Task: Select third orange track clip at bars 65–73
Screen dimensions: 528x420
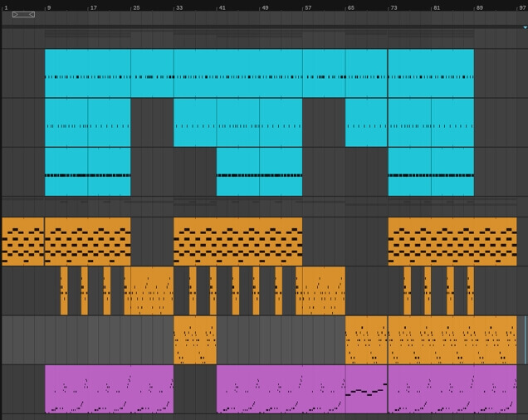Action: click(366, 339)
